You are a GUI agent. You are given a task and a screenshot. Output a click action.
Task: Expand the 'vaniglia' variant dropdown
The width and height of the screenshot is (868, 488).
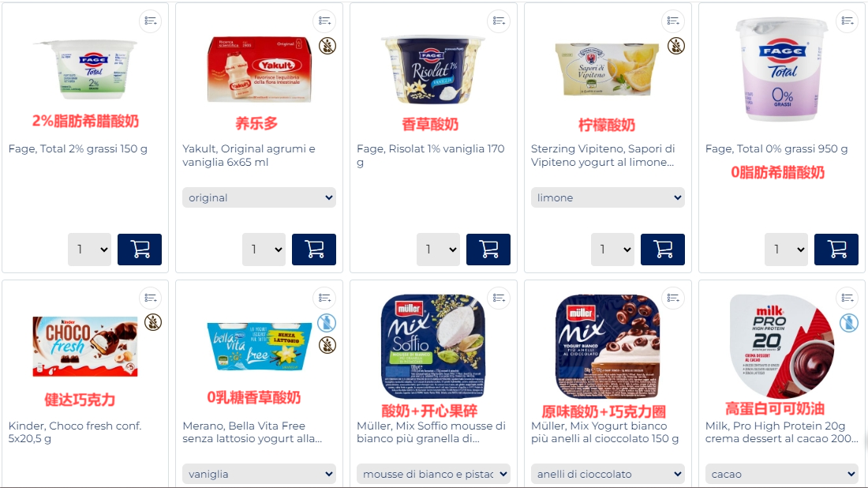(259, 474)
